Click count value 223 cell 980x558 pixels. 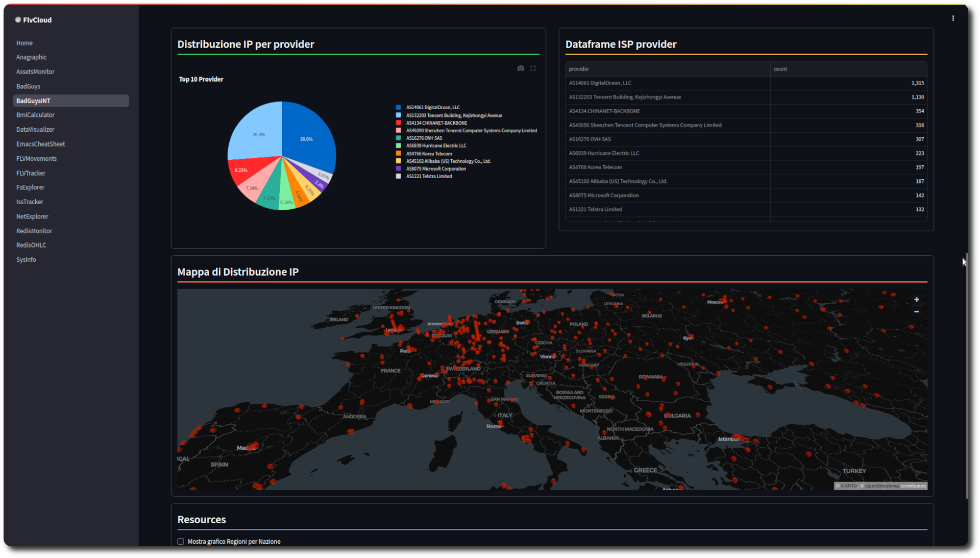tap(848, 153)
